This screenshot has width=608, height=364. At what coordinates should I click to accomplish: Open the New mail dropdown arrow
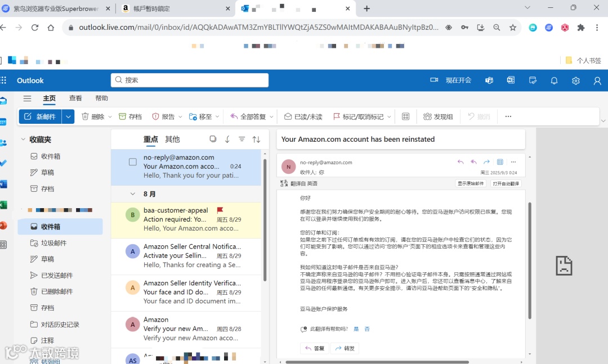[x=68, y=116]
